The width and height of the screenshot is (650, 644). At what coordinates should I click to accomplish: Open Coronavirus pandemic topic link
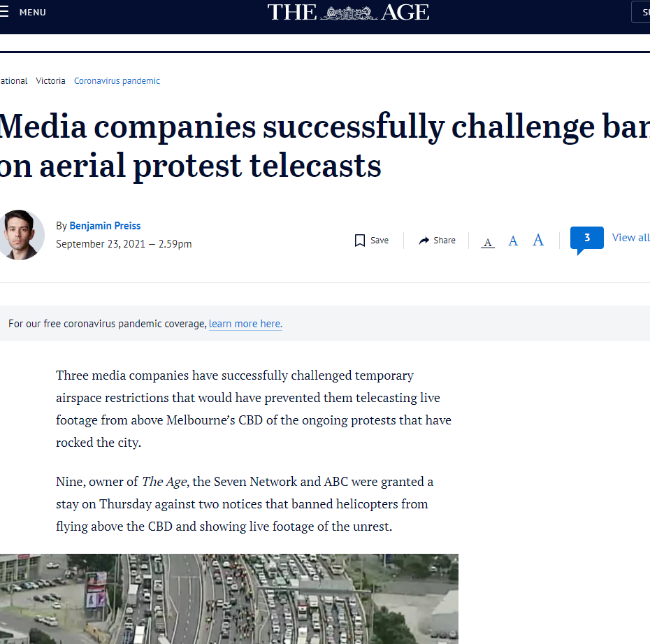click(x=117, y=81)
